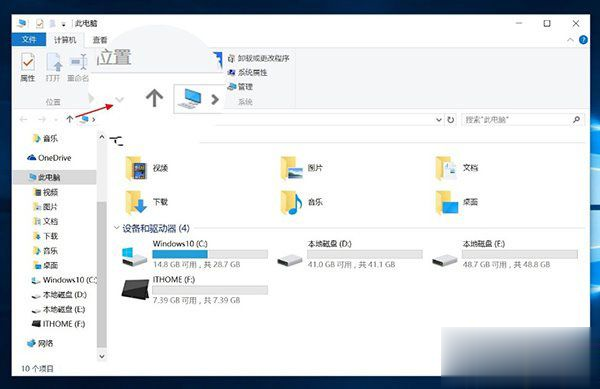600x389 pixels.
Task: Select the 音乐 folder icon in main pane
Action: (292, 202)
